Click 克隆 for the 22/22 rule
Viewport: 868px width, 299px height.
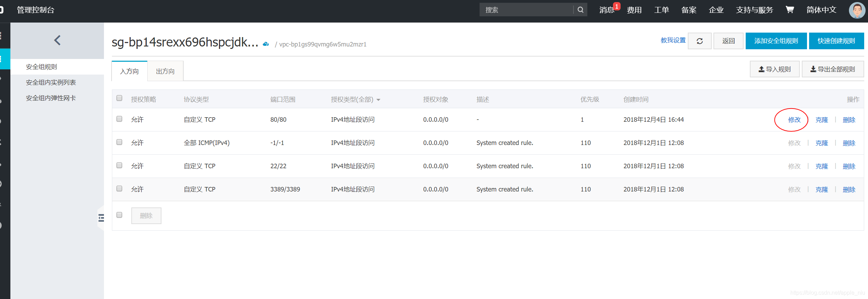tap(822, 166)
